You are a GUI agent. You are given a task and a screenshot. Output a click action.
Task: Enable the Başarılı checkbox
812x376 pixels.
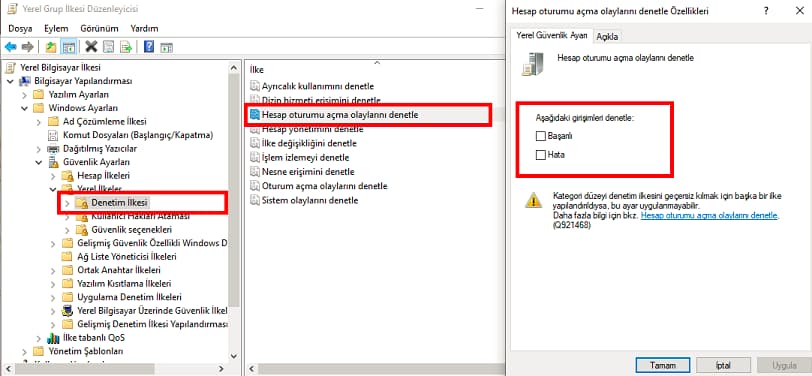(541, 136)
